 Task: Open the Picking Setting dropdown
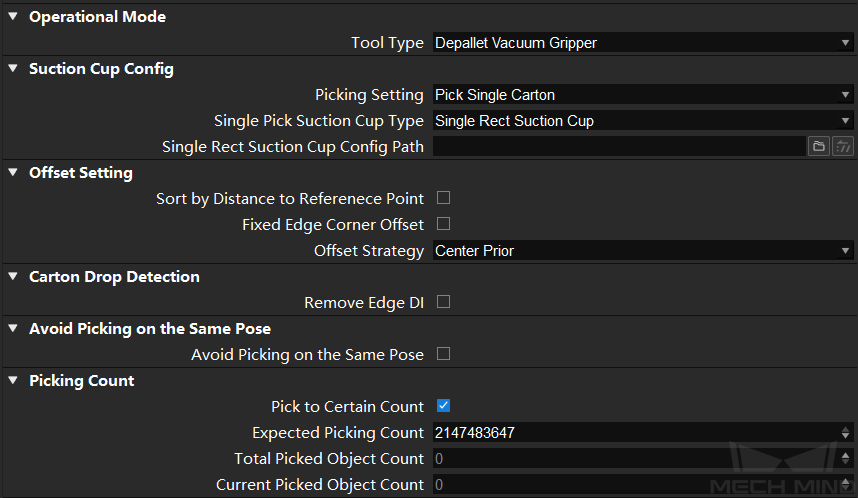point(643,95)
